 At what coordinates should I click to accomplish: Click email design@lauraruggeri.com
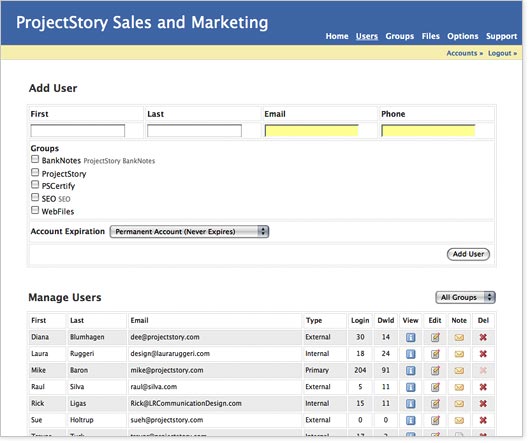tap(170, 354)
